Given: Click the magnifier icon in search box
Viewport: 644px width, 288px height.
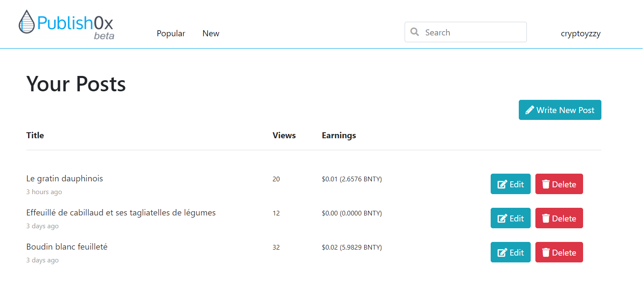Looking at the screenshot, I should pyautogui.click(x=414, y=32).
